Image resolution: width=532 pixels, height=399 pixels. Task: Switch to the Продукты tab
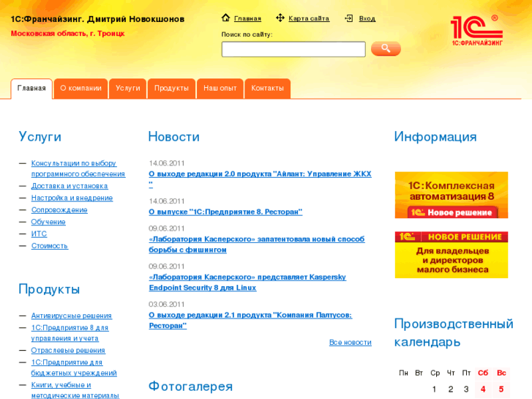click(x=171, y=89)
